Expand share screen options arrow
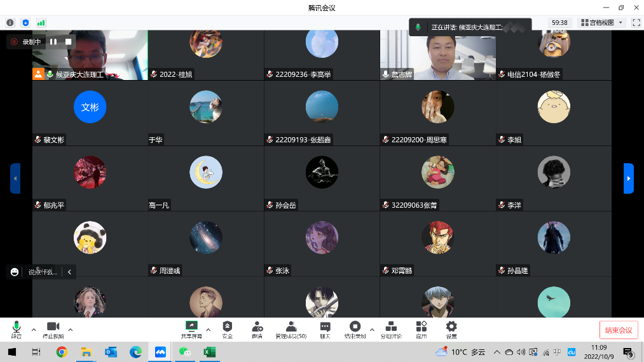The width and height of the screenshot is (644, 362). pyautogui.click(x=209, y=330)
